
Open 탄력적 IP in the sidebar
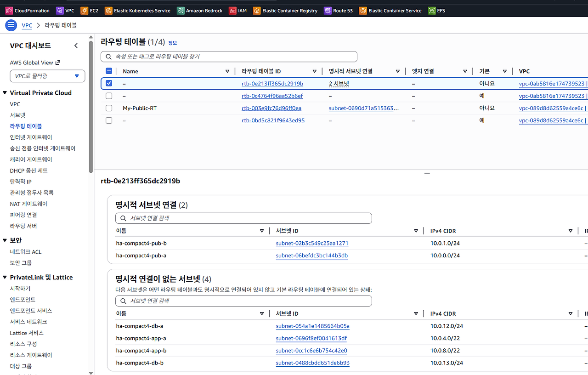[x=21, y=182]
